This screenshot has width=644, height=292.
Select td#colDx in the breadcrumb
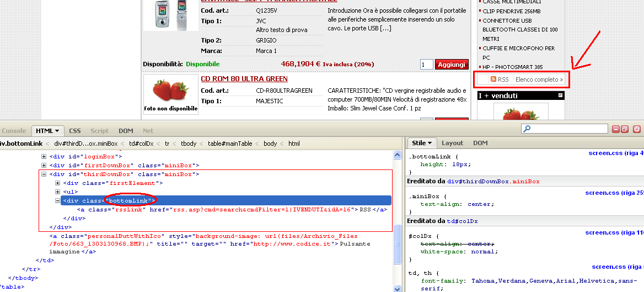pyautogui.click(x=141, y=144)
